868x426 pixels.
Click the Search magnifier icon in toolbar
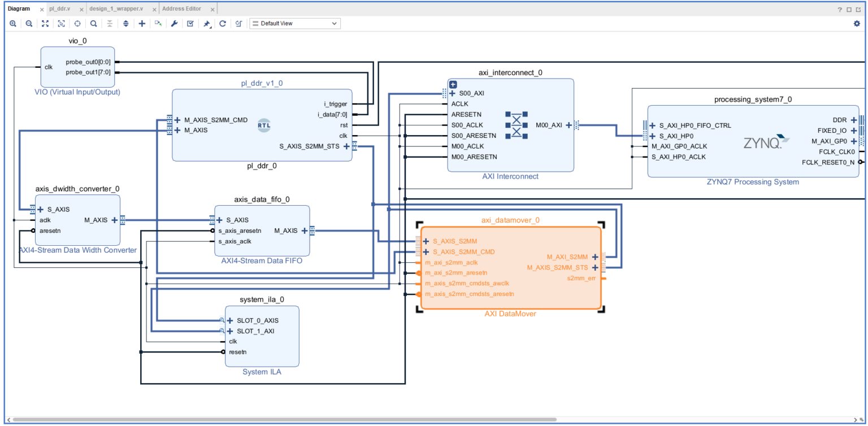(x=93, y=24)
